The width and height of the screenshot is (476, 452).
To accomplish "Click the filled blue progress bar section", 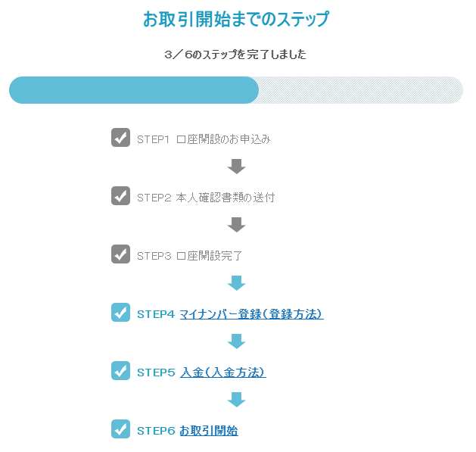I will pos(134,90).
